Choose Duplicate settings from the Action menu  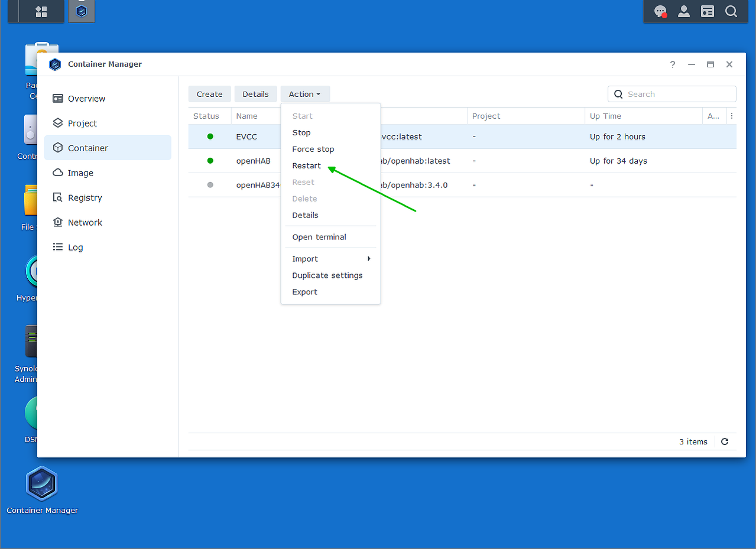tap(330, 276)
